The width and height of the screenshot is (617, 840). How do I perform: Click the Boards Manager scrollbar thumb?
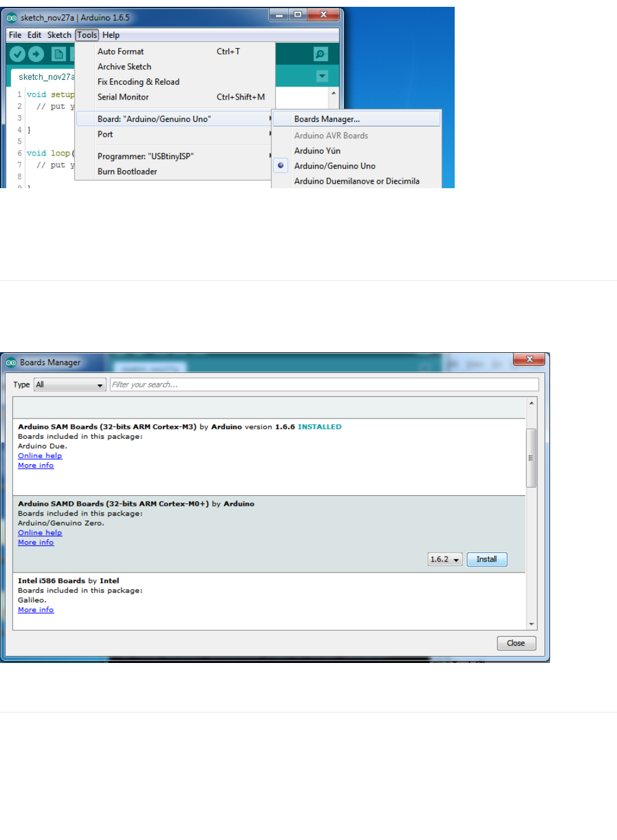[x=531, y=457]
